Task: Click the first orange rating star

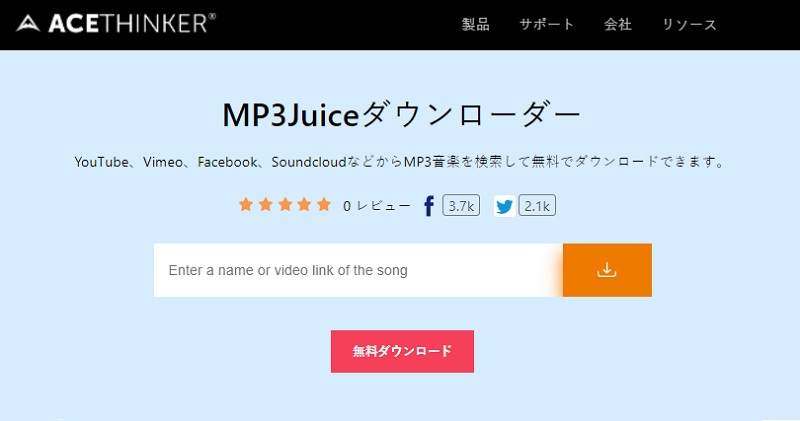Action: pyautogui.click(x=246, y=205)
